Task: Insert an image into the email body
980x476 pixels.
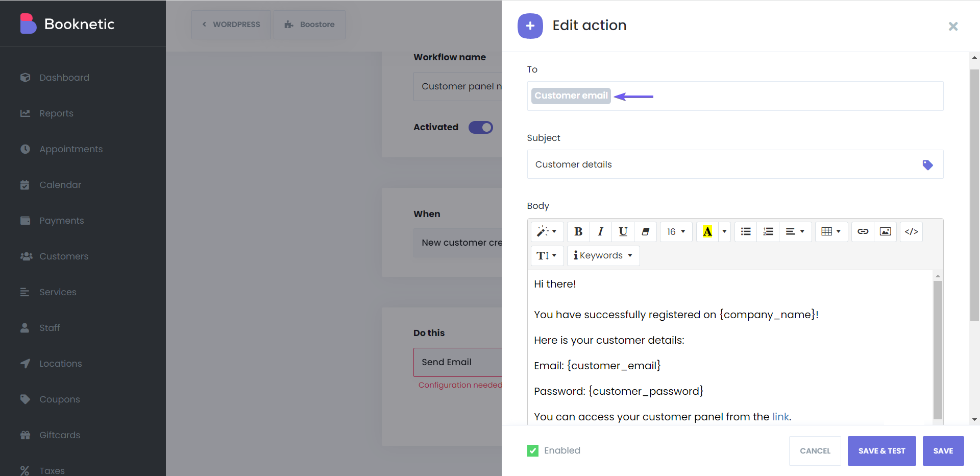Action: 885,231
